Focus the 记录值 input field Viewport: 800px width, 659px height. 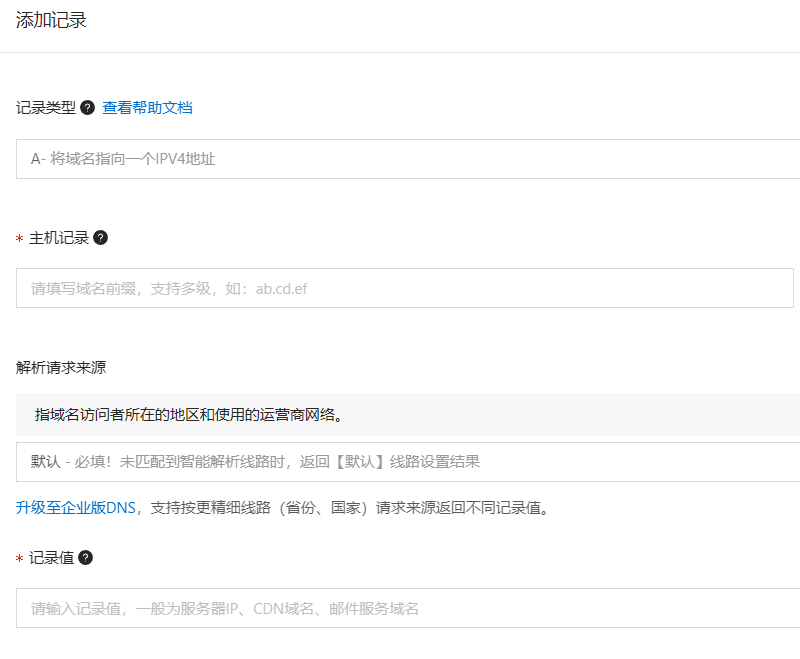coord(408,608)
